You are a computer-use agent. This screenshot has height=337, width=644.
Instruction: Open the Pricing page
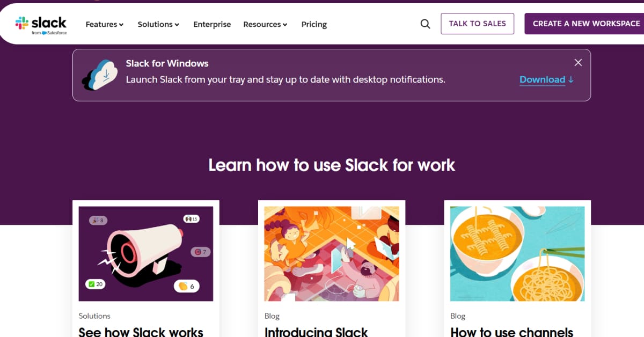[x=314, y=24]
